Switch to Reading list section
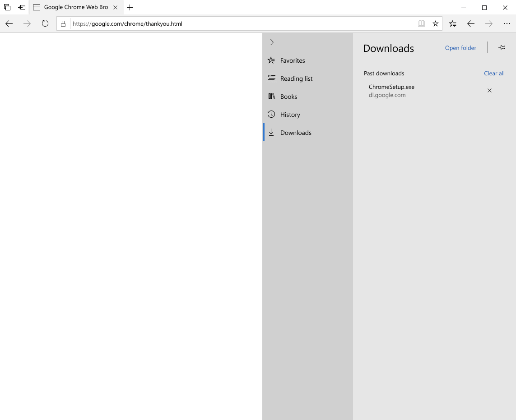Screen dimensions: 516x420 (296, 78)
